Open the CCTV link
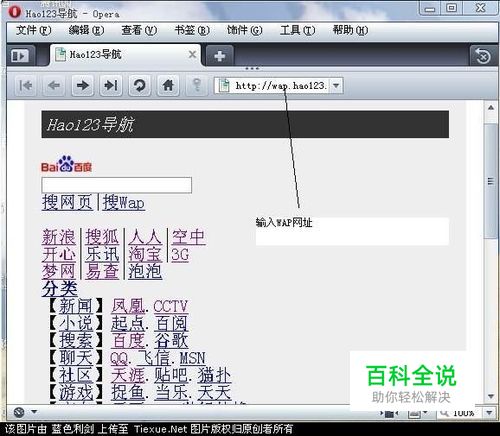500x436 pixels. click(x=171, y=306)
